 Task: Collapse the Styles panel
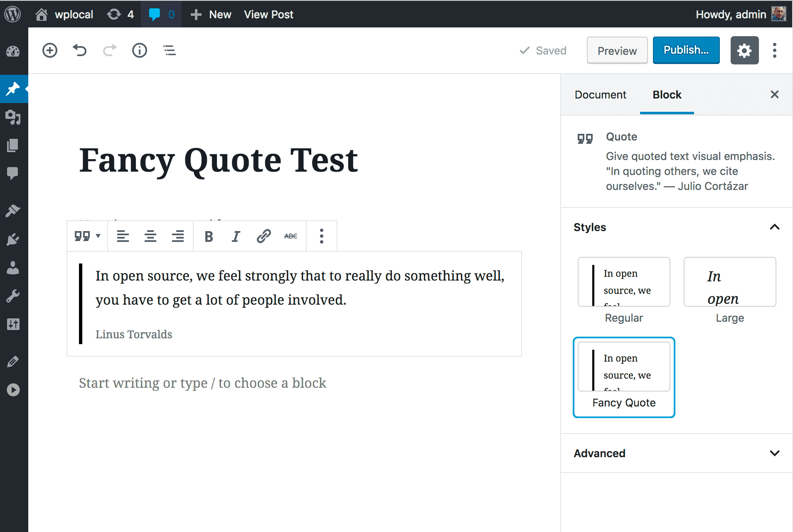(774, 227)
